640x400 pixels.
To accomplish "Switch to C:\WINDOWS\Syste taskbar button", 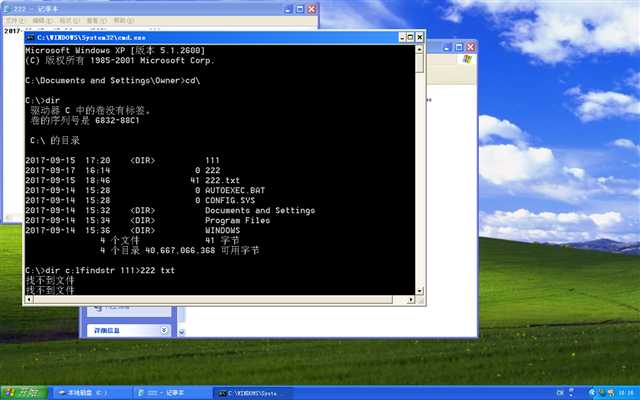I will pyautogui.click(x=253, y=393).
